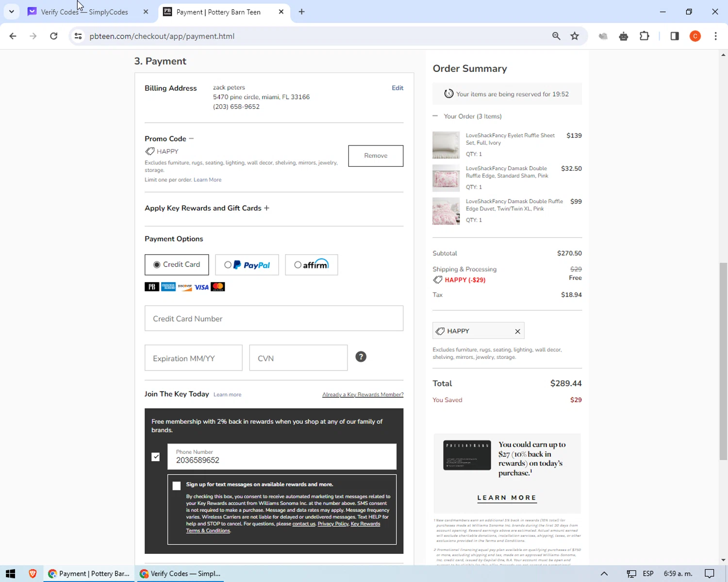Open Brave browser from the taskbar

[33, 574]
